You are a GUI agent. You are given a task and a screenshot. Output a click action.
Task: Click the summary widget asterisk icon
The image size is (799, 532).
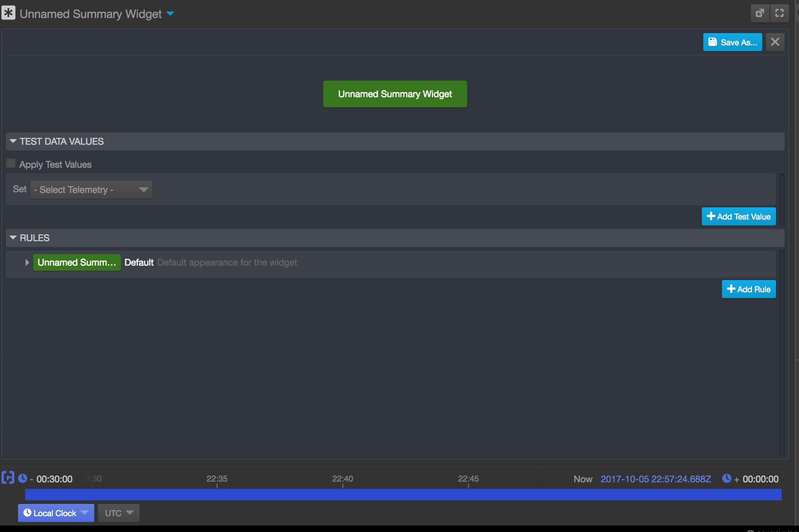coord(9,13)
